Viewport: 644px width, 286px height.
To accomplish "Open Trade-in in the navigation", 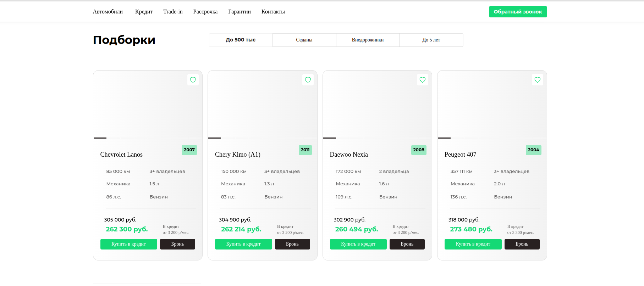I will [173, 12].
